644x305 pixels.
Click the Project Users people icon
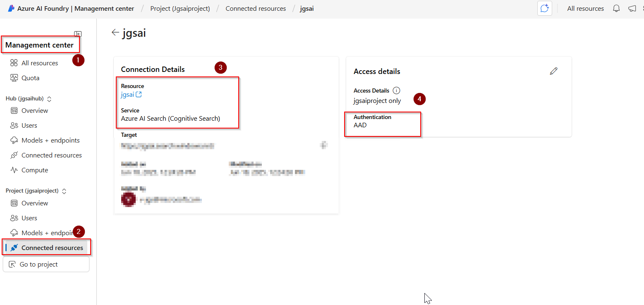tap(14, 218)
